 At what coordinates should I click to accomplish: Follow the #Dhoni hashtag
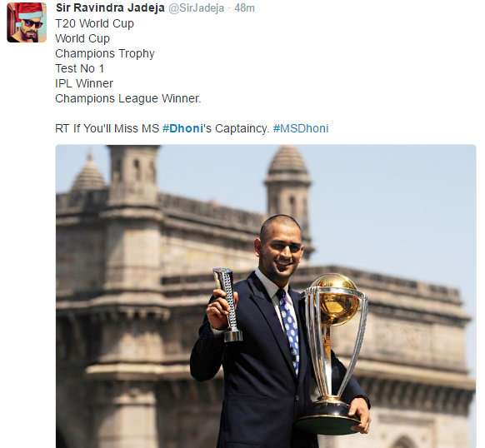pyautogui.click(x=182, y=128)
